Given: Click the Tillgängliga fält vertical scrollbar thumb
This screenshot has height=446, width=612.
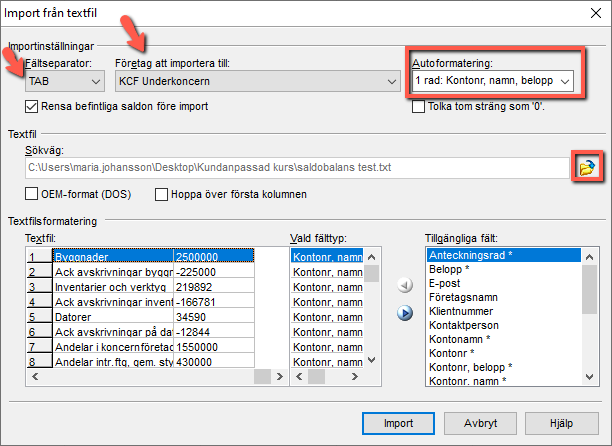Looking at the screenshot, I should (589, 290).
